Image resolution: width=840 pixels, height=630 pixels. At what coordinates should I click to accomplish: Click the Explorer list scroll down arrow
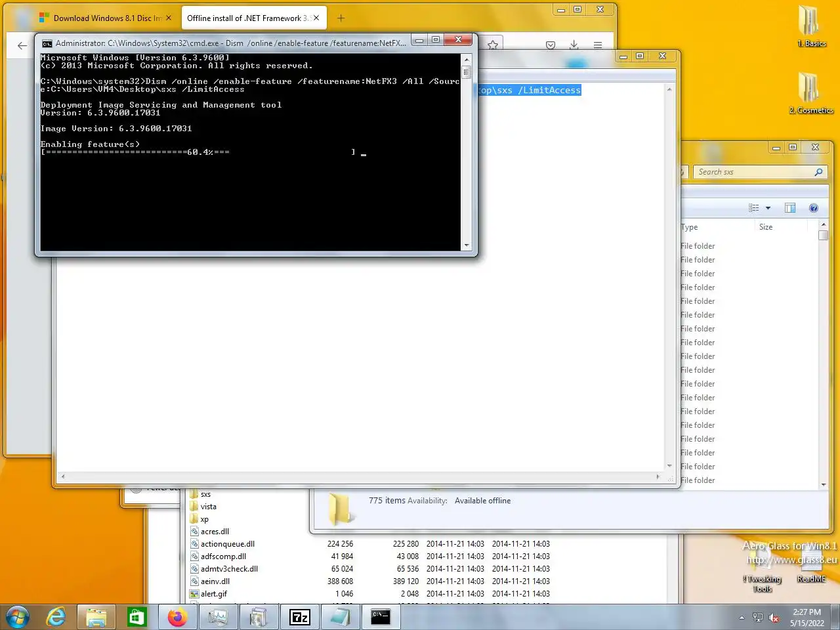coord(824,485)
